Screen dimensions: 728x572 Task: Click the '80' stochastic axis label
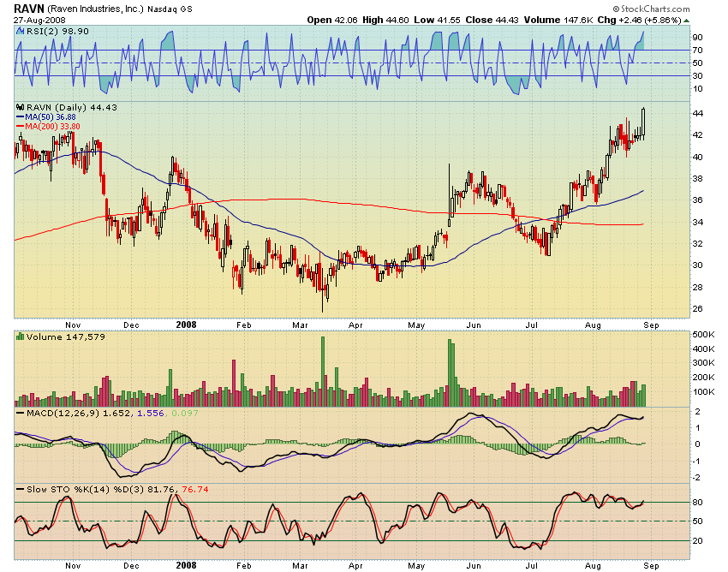[697, 503]
